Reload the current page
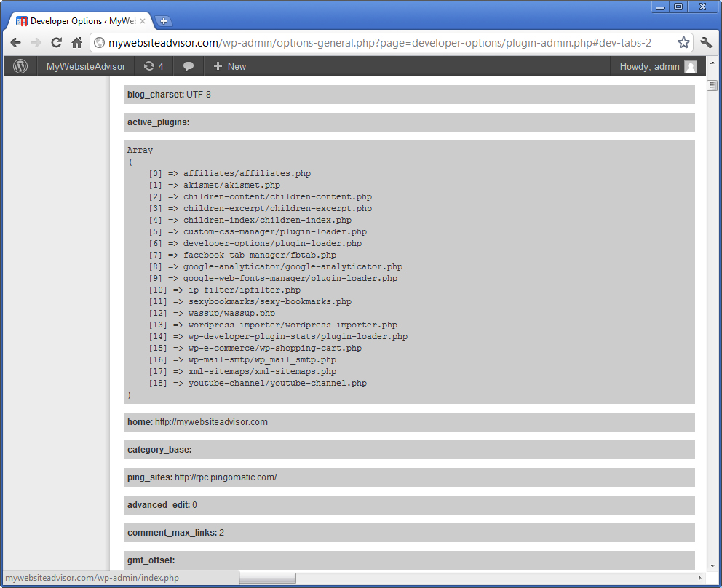 56,43
